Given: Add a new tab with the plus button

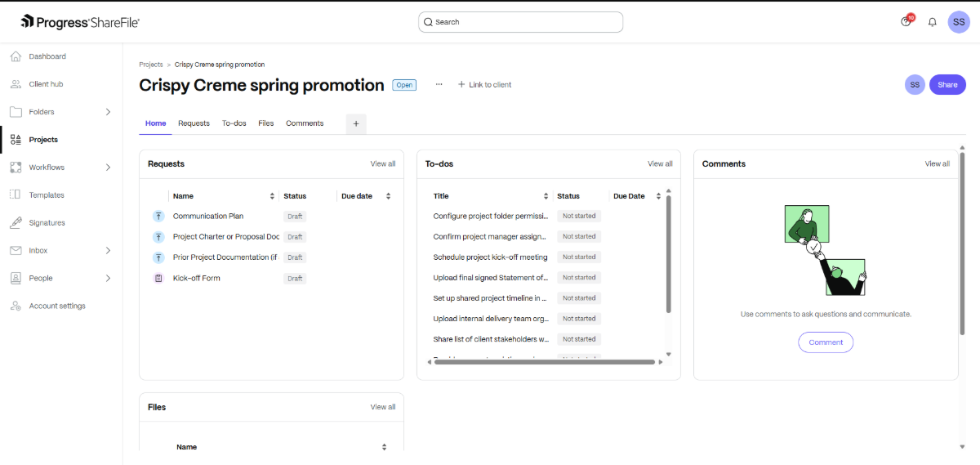Looking at the screenshot, I should click(356, 124).
